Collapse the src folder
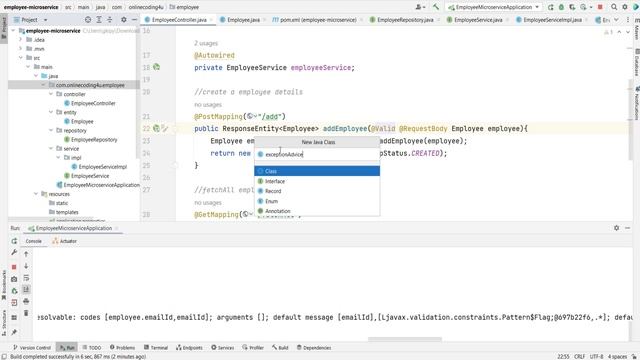The height and width of the screenshot is (360, 640). coord(21,58)
